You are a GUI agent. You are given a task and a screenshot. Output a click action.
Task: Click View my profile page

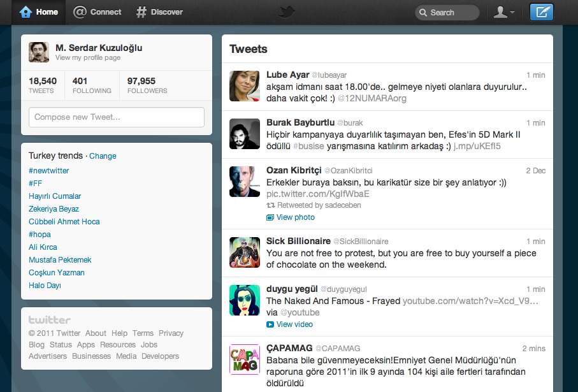(x=88, y=57)
